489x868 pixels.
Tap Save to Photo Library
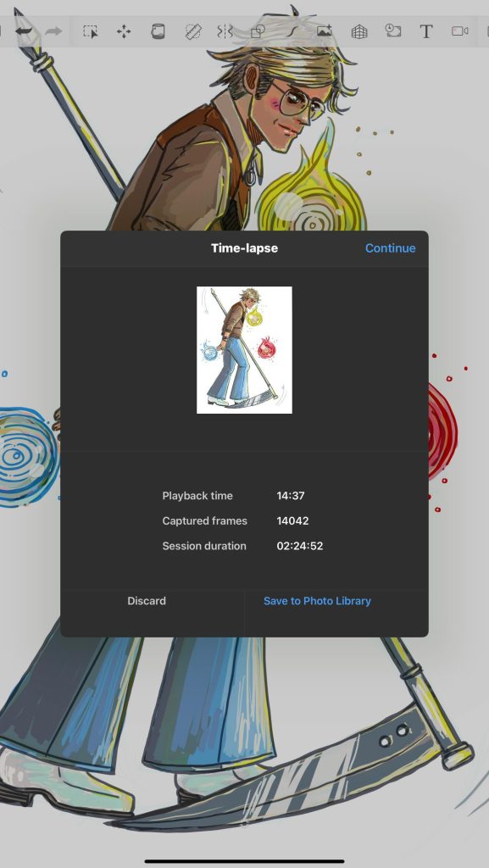coord(317,601)
